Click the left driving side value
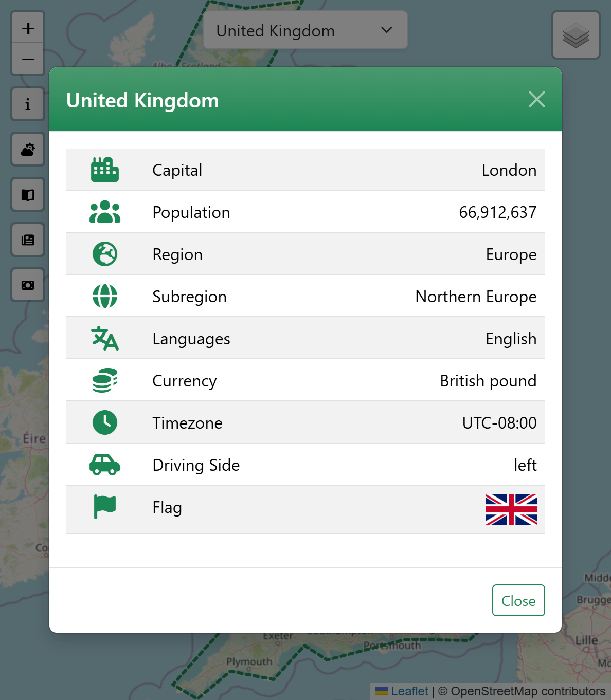The width and height of the screenshot is (611, 700). coord(525,465)
